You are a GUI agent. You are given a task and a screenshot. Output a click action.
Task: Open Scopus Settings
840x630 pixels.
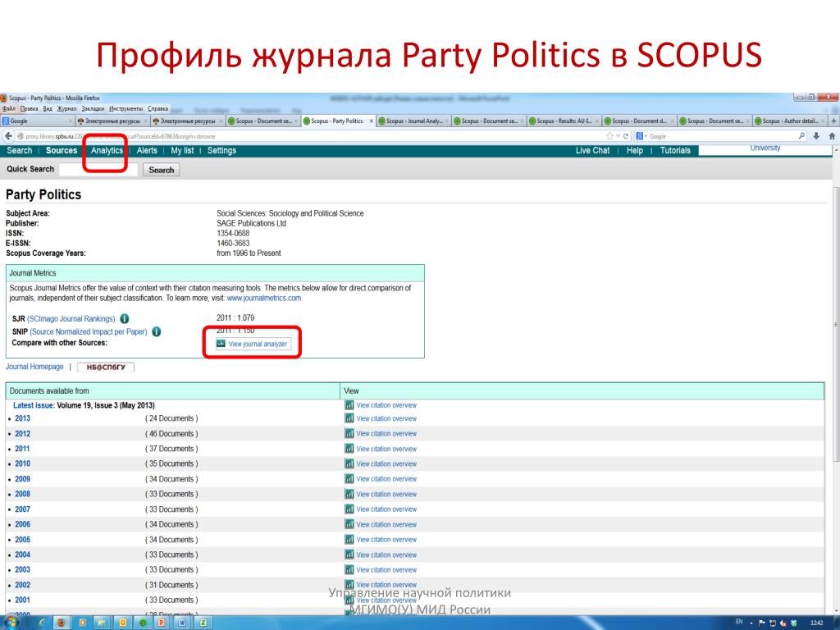click(x=221, y=151)
